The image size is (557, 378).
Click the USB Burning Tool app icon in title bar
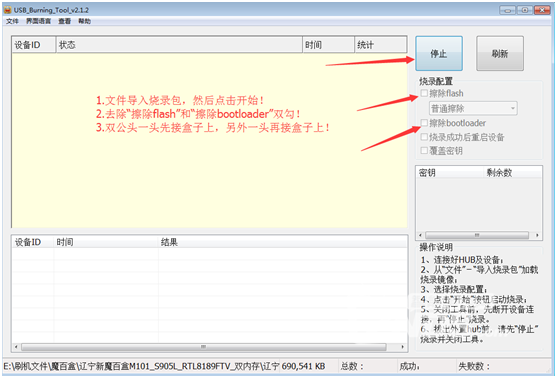pos(7,10)
